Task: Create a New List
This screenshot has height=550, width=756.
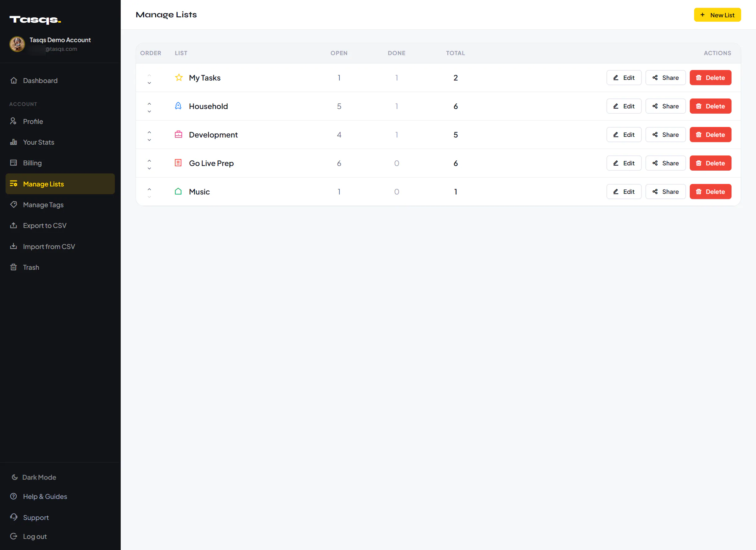Action: [x=717, y=15]
